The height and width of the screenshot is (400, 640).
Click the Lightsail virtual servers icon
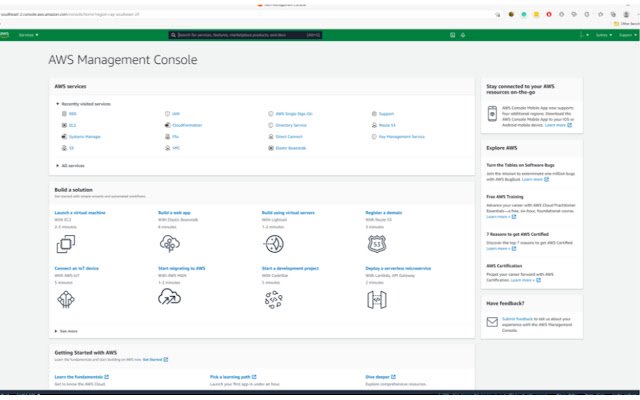coord(273,244)
